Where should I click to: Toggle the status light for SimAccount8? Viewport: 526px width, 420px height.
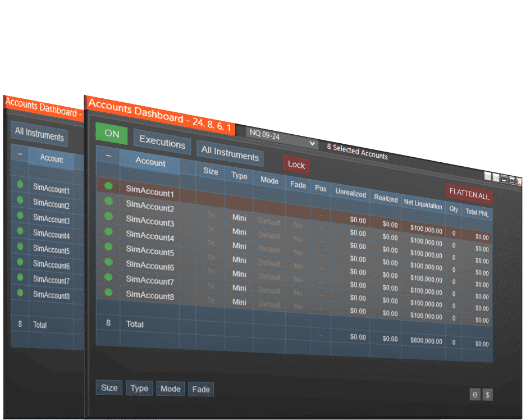coord(109,292)
